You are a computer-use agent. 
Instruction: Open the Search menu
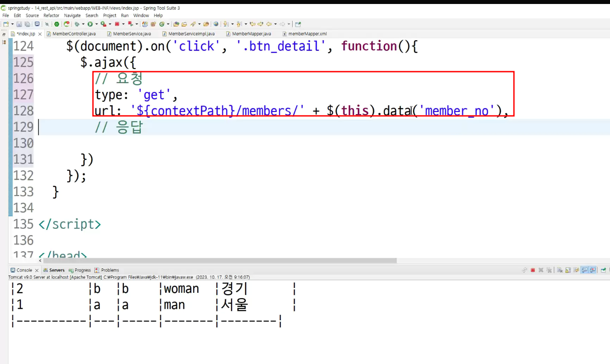pyautogui.click(x=92, y=15)
